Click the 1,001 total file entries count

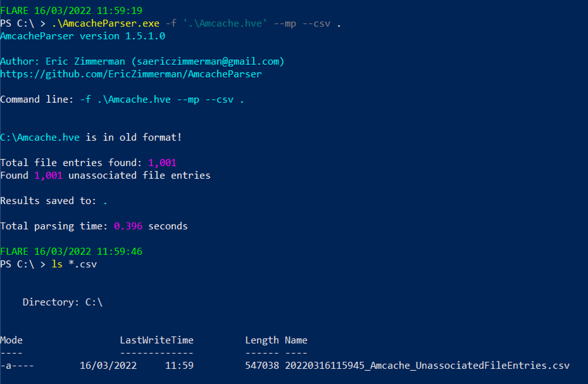coord(162,163)
